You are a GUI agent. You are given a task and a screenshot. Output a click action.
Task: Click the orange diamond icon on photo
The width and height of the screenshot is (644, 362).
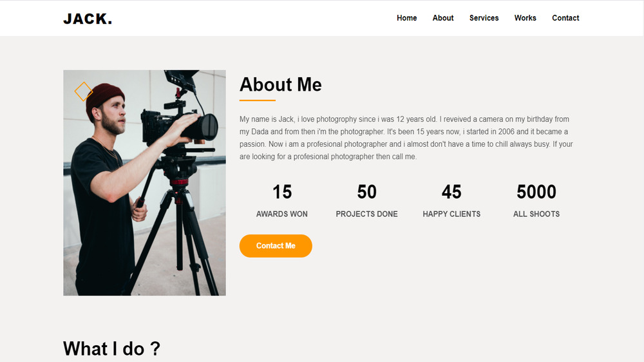83,91
